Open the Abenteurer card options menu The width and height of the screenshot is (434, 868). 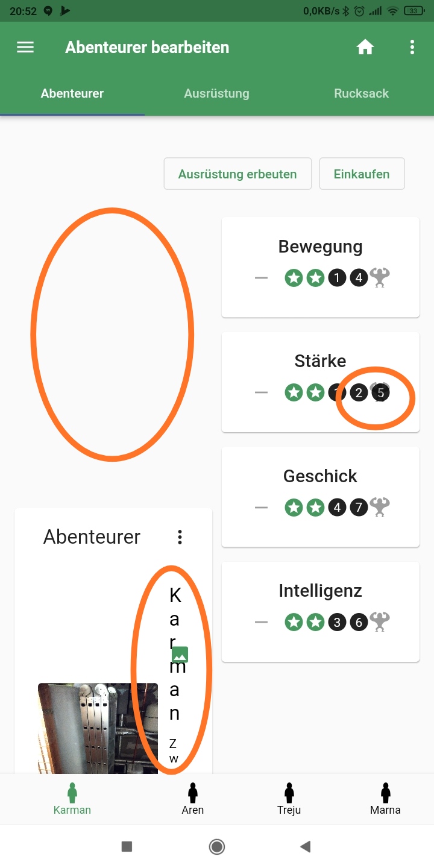point(180,536)
